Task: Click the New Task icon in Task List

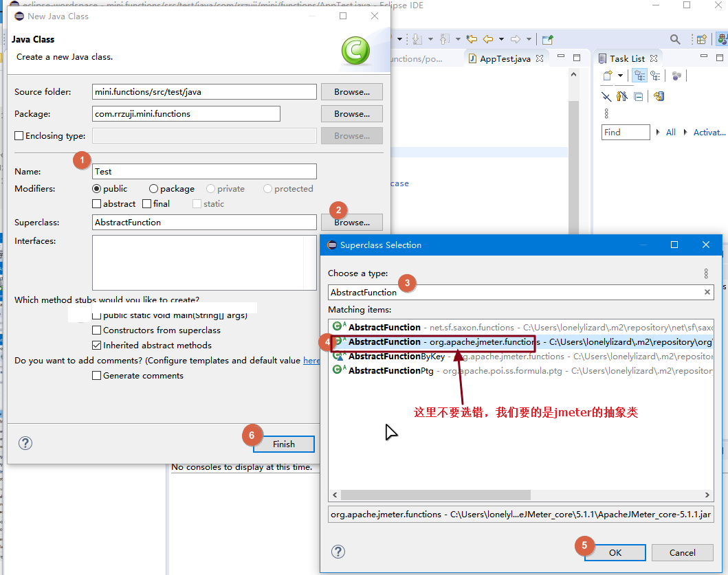Action: [x=608, y=76]
